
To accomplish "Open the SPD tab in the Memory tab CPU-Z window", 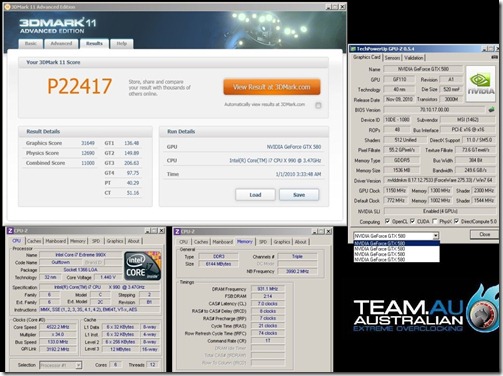I will (263, 242).
